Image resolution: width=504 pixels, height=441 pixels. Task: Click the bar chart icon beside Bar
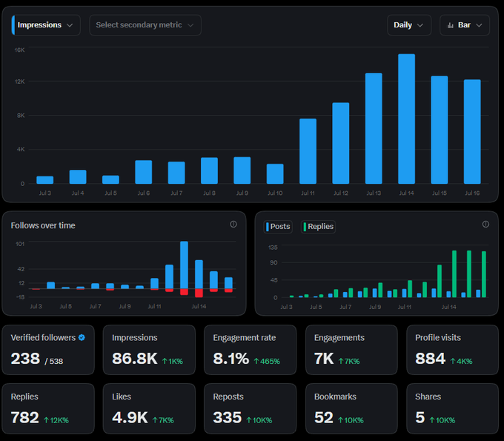tap(451, 25)
